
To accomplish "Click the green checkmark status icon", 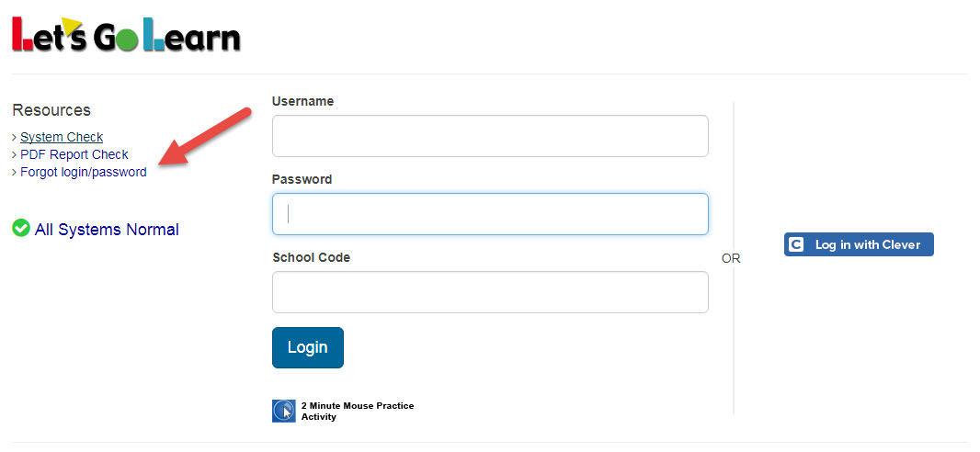I will pos(21,228).
